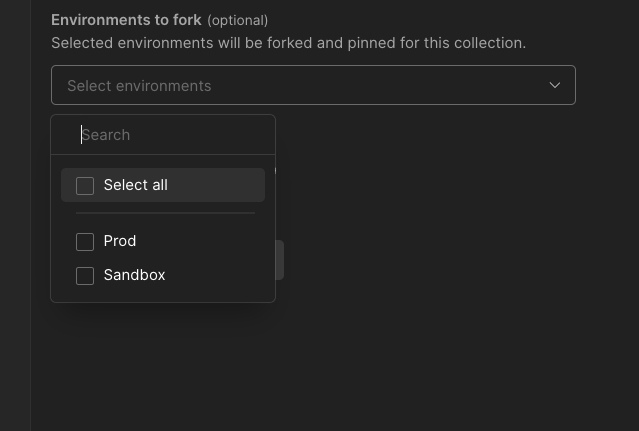Pick the Prod option label

click(120, 241)
